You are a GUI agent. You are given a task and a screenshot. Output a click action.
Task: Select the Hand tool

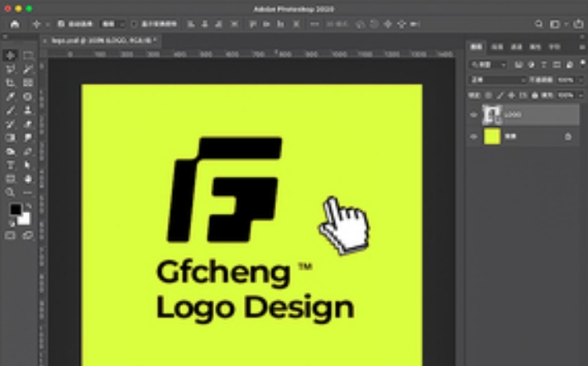pyautogui.click(x=28, y=178)
